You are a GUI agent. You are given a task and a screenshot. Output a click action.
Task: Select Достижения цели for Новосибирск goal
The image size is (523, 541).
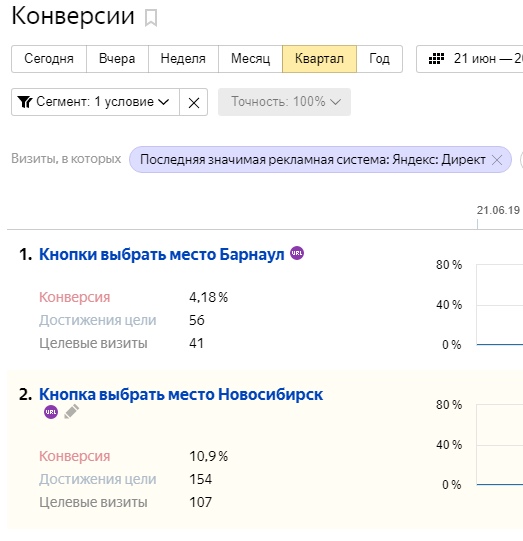tap(98, 479)
